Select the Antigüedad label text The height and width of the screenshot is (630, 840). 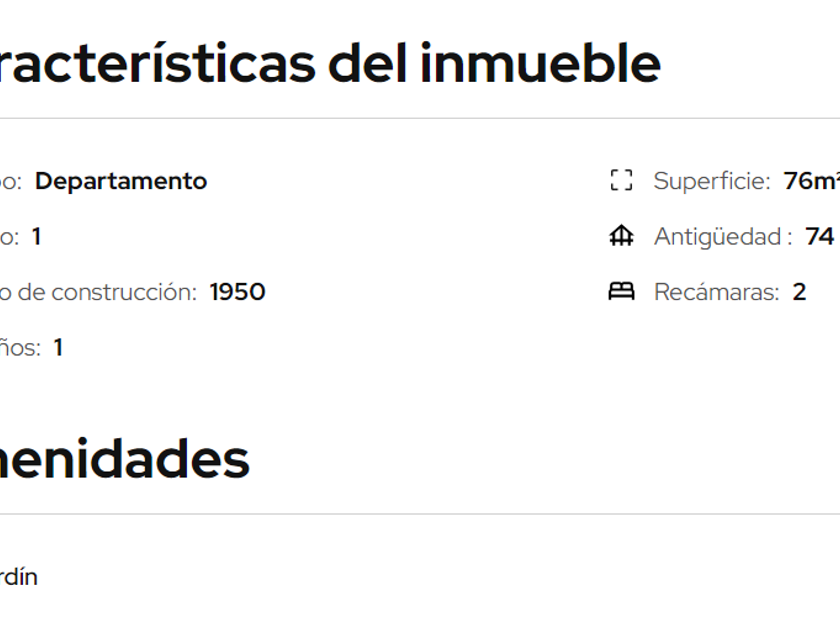[722, 237]
